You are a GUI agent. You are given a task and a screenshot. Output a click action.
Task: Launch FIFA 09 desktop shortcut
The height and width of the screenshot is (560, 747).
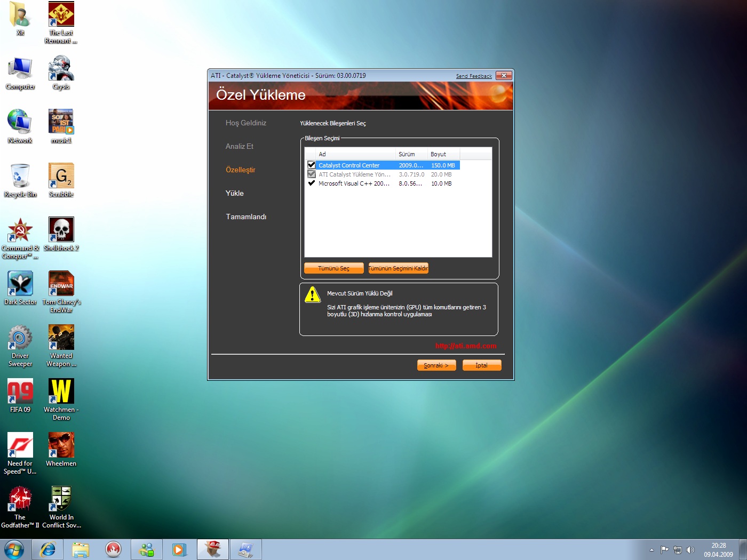tap(20, 396)
